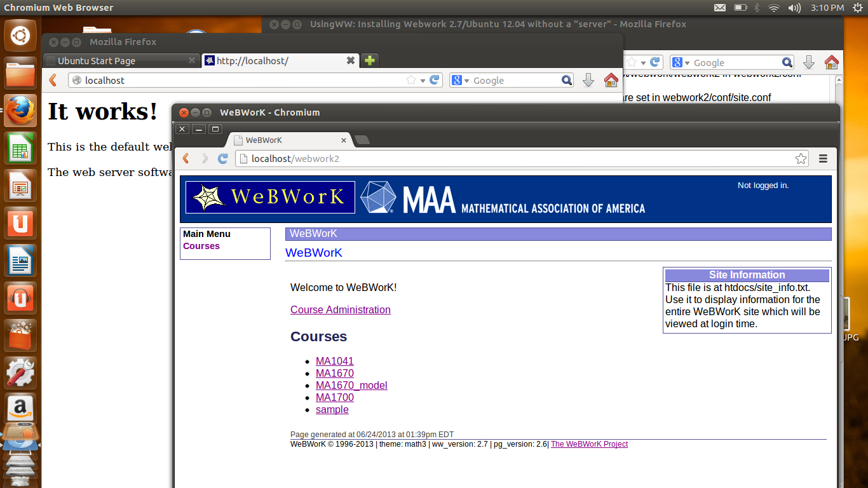Close the WeBWorK tab in Chromium
This screenshot has height=488, width=868.
344,140
